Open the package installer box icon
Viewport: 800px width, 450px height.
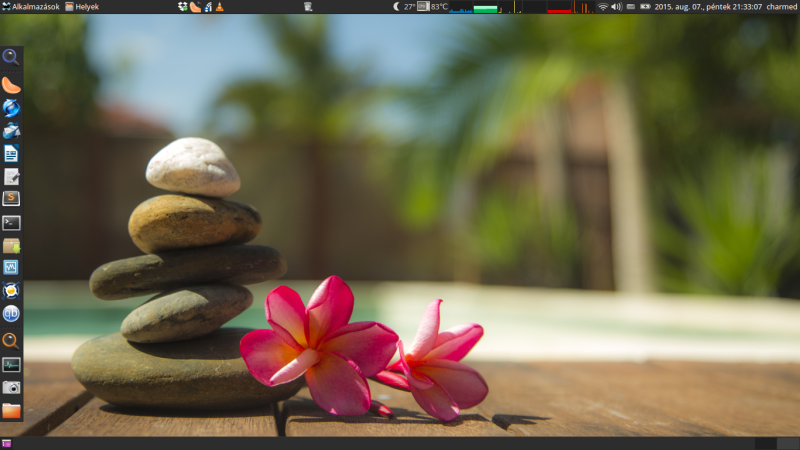pos(11,245)
